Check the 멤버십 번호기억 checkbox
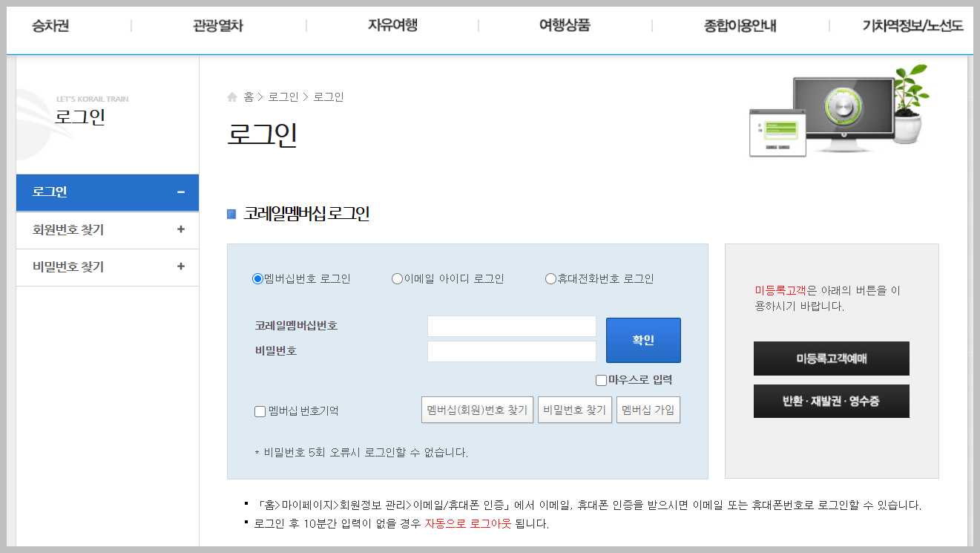The height and width of the screenshot is (553, 980). coord(260,411)
